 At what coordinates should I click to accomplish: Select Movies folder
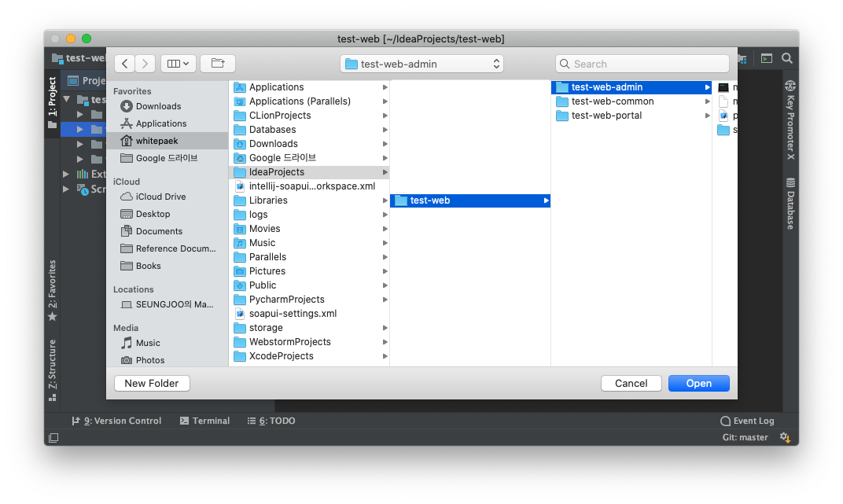click(x=310, y=228)
